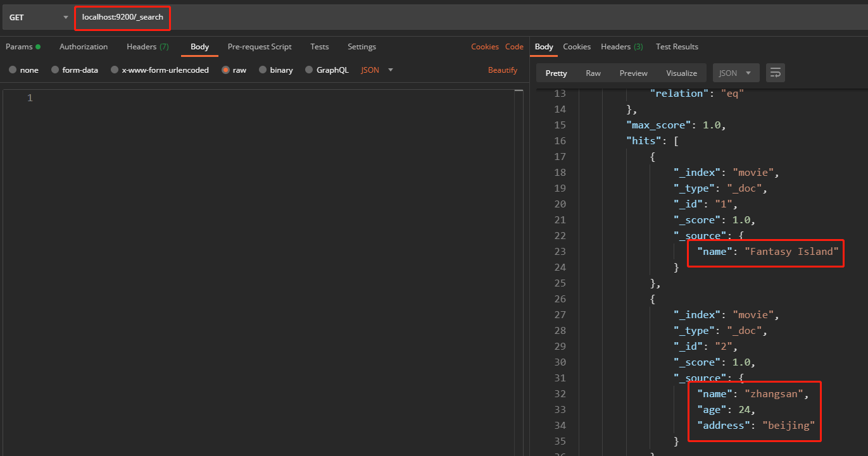Click the "max_score" key on line 15
Image resolution: width=868 pixels, height=456 pixels.
(x=659, y=125)
